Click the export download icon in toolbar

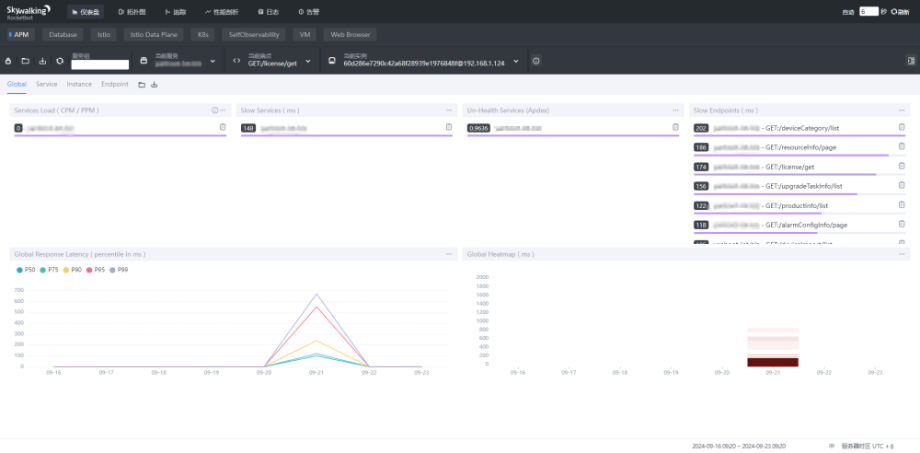click(x=42, y=61)
